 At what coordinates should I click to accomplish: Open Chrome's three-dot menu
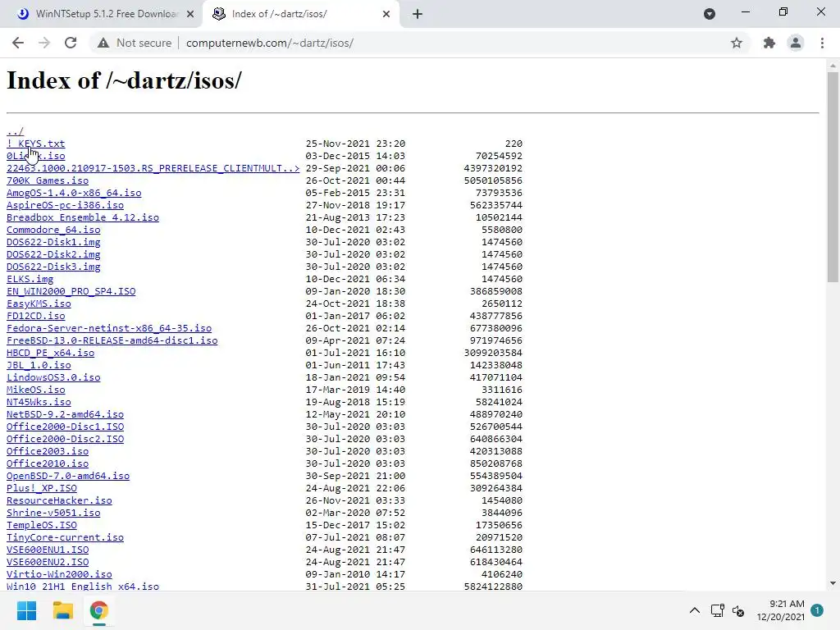[x=822, y=43]
